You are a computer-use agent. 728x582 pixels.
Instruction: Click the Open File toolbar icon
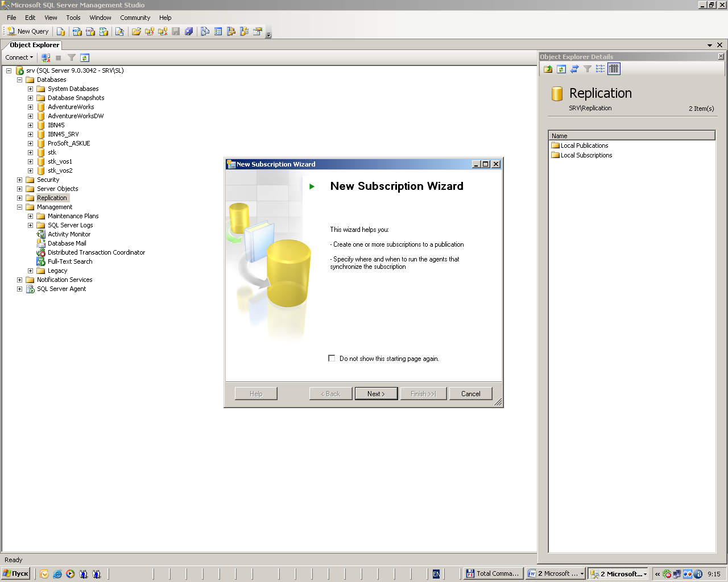click(136, 31)
